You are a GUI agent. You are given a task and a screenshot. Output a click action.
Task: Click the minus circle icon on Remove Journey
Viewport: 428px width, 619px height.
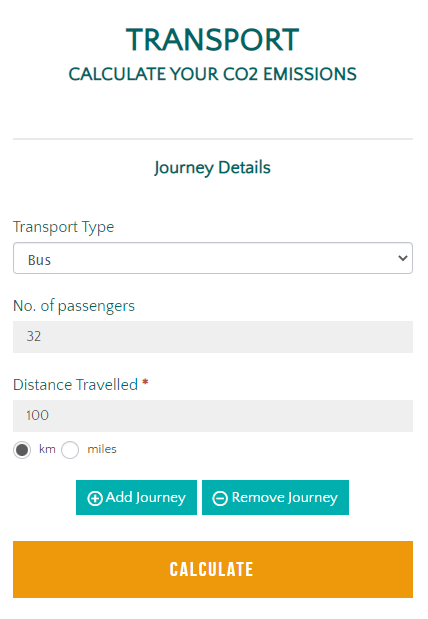pyautogui.click(x=220, y=498)
